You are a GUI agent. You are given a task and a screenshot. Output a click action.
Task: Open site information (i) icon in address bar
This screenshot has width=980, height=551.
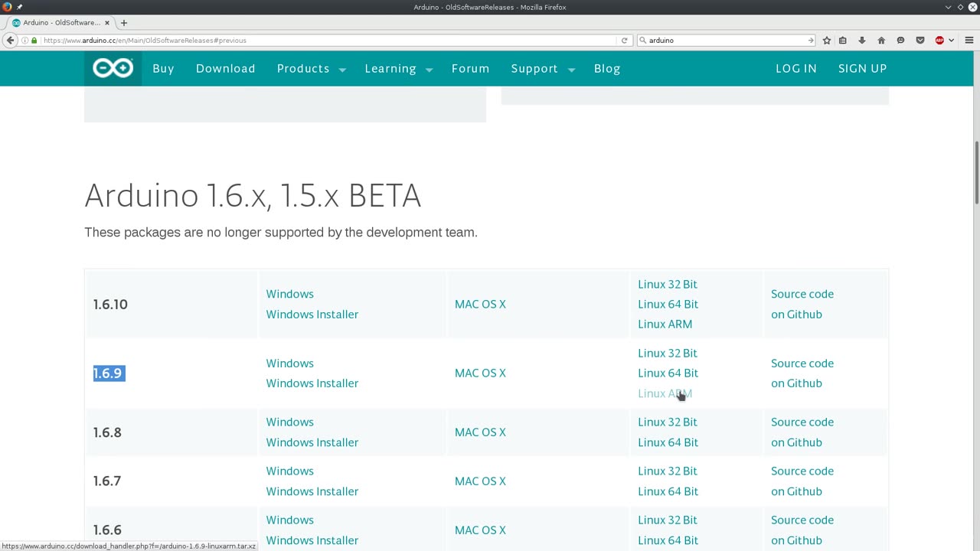(x=24, y=40)
